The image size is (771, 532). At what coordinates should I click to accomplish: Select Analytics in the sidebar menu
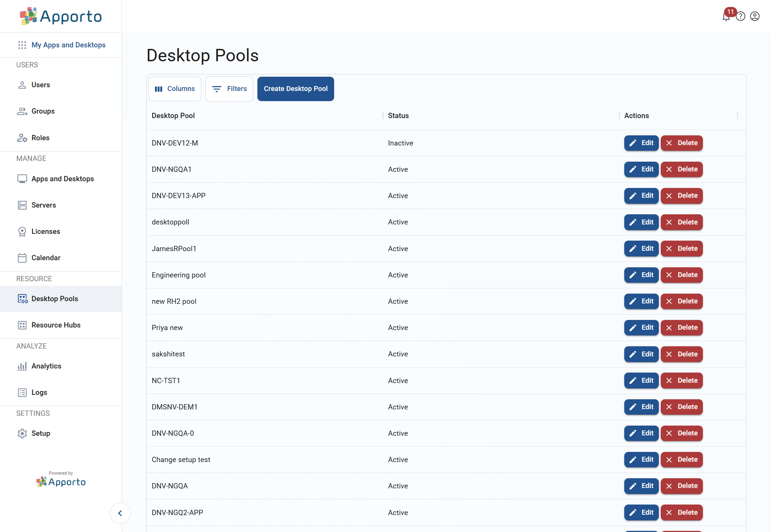[22, 365]
